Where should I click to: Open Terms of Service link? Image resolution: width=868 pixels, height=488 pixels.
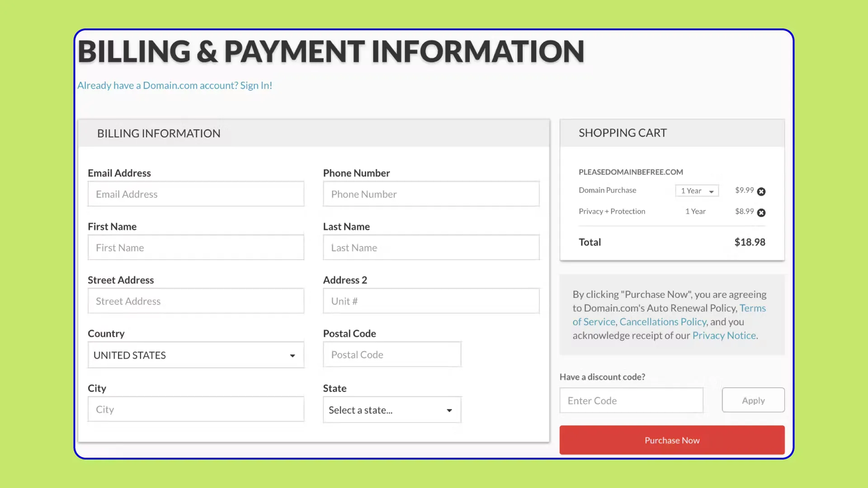point(752,308)
